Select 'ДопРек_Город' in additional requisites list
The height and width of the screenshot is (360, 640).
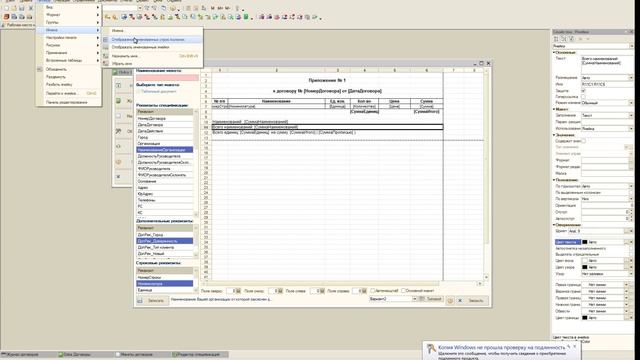164,235
